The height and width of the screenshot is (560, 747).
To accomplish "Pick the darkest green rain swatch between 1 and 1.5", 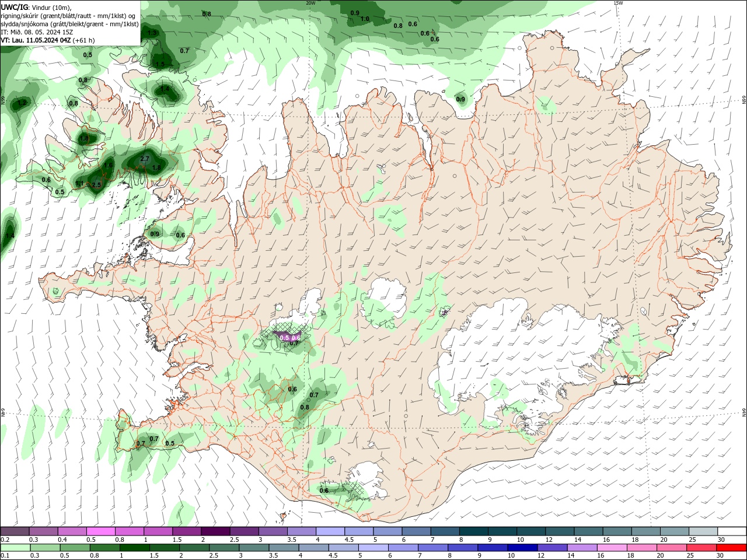I will (134, 548).
